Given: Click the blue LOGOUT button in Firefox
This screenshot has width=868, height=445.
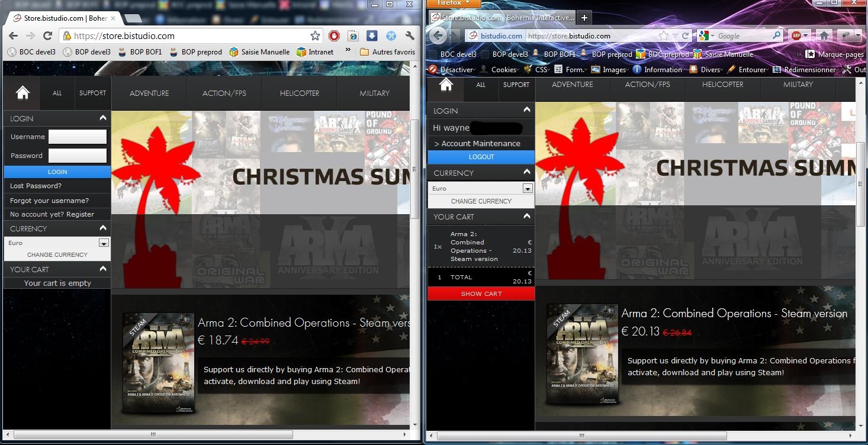Looking at the screenshot, I should 481,157.
